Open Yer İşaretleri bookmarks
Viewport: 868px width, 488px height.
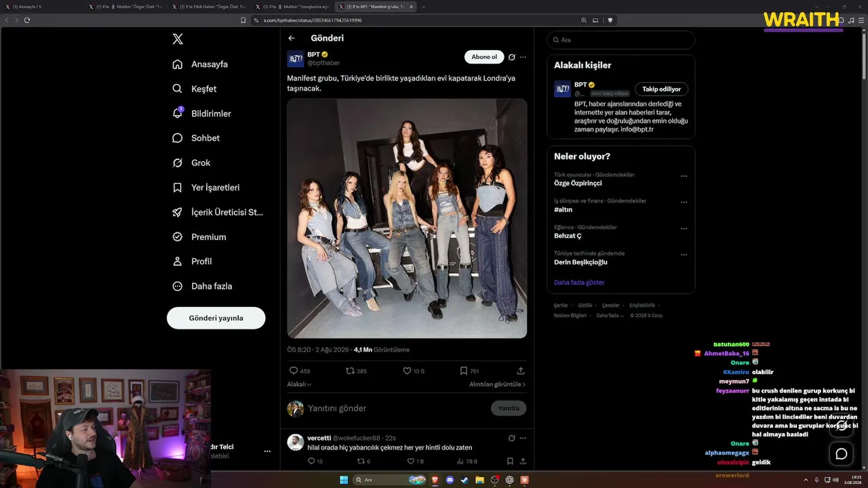(x=206, y=188)
